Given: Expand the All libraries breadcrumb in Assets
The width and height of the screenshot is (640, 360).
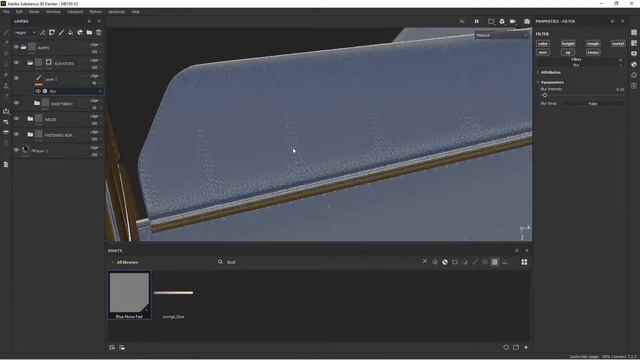Looking at the screenshot, I should (125, 262).
